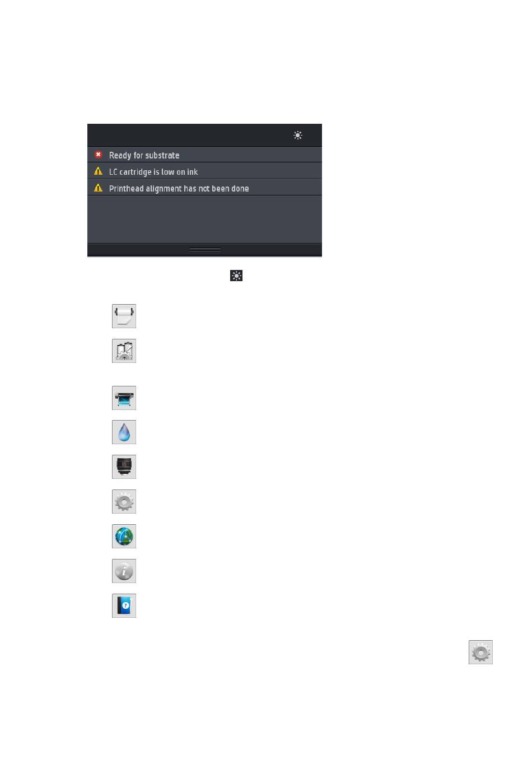Image resolution: width=532 pixels, height=783 pixels.
Task: Click the gear icon at bottom right
Action: 480,652
